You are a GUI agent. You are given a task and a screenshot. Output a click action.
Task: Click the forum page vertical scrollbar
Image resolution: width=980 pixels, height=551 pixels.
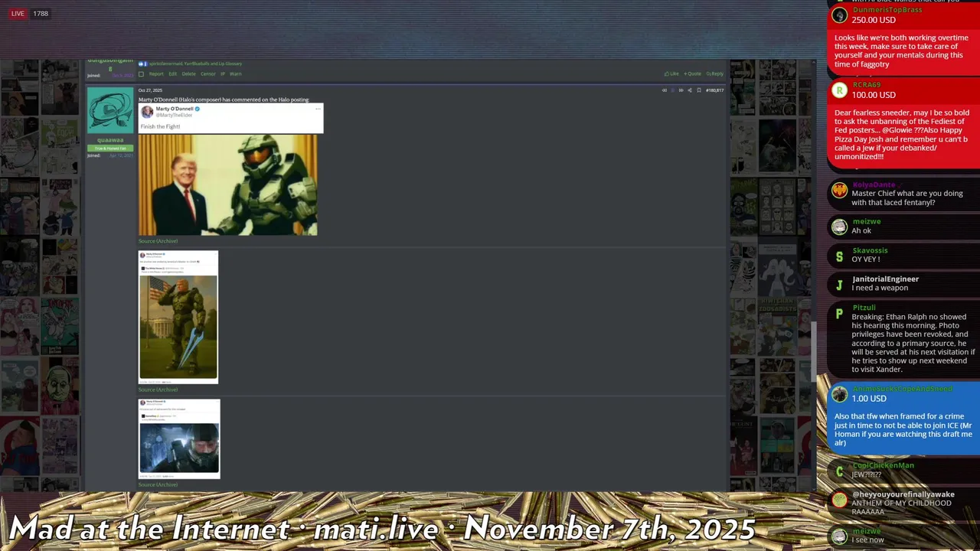click(813, 350)
